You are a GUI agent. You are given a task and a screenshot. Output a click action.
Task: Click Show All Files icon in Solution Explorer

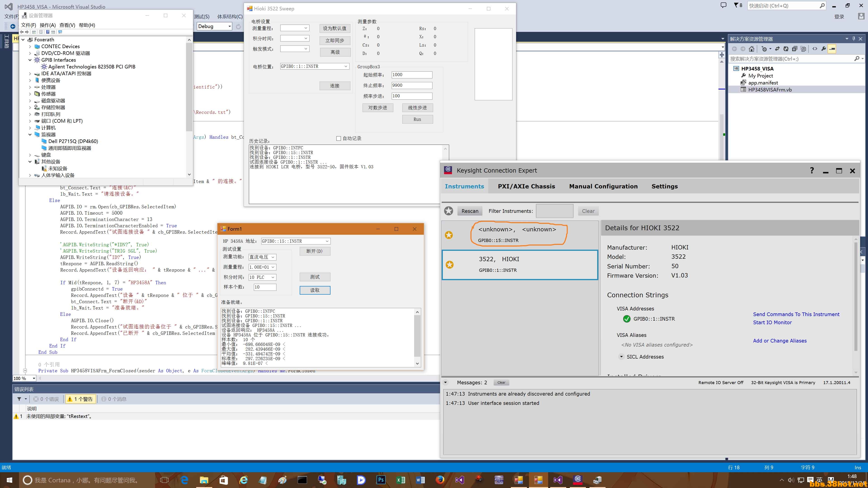coord(803,49)
